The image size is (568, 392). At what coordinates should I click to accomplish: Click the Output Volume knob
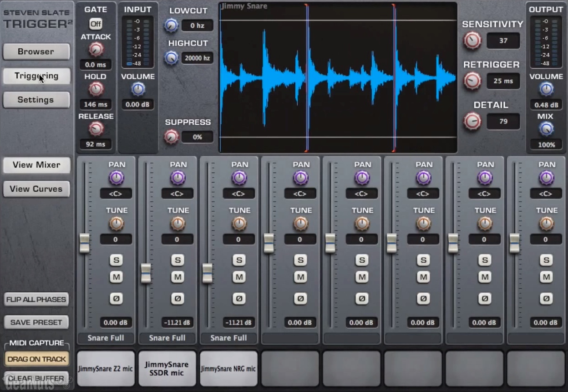click(x=546, y=89)
